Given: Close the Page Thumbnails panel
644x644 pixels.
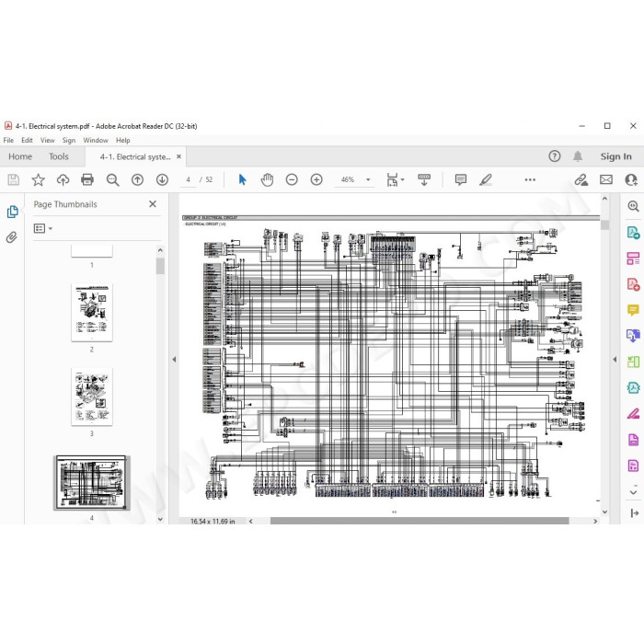Looking at the screenshot, I should (153, 204).
